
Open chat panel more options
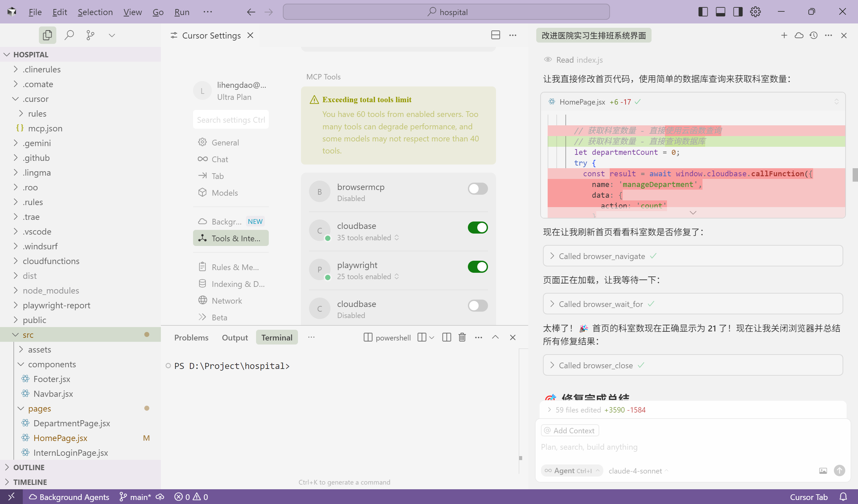pos(829,36)
